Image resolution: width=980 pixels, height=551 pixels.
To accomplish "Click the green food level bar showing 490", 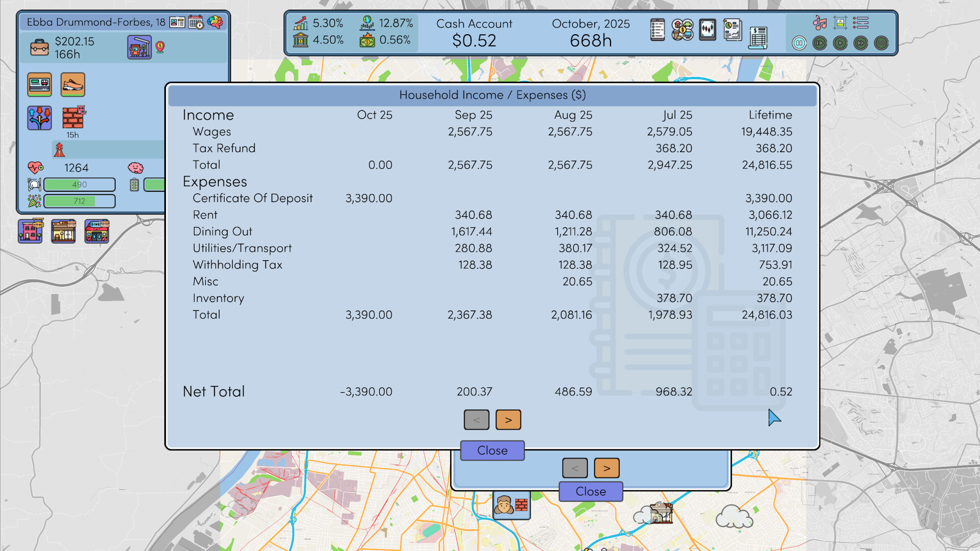I will click(79, 185).
